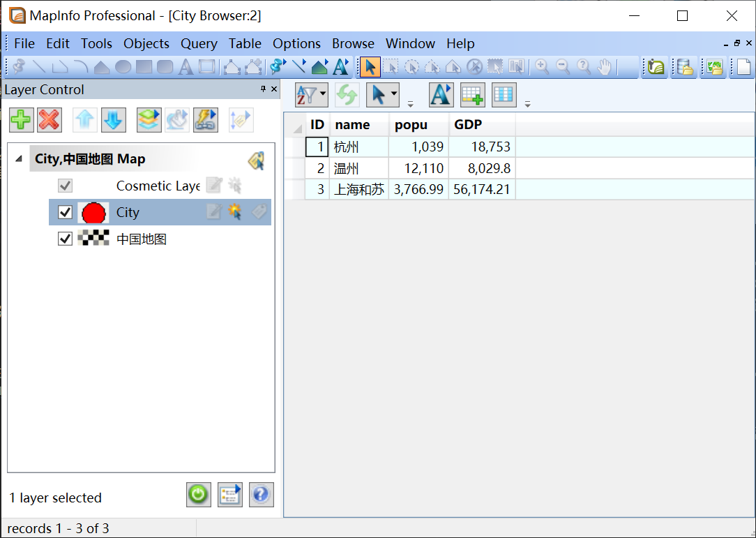Toggle editable pencil icon on City layer
This screenshot has height=538, width=756.
(214, 211)
